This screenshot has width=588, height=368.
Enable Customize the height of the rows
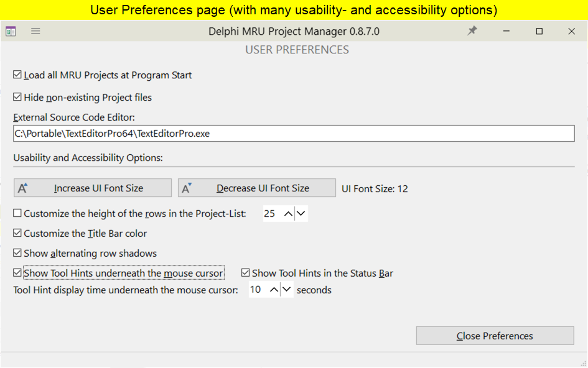[x=17, y=214]
